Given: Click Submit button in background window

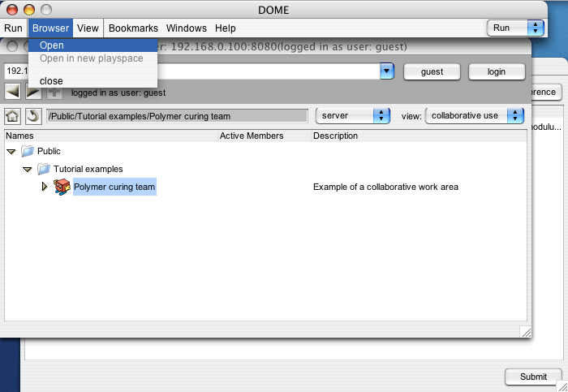Looking at the screenshot, I should (533, 377).
